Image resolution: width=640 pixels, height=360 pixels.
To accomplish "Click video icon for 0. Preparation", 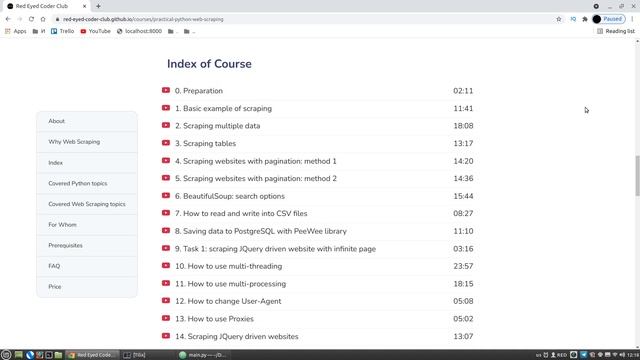I will [x=166, y=90].
